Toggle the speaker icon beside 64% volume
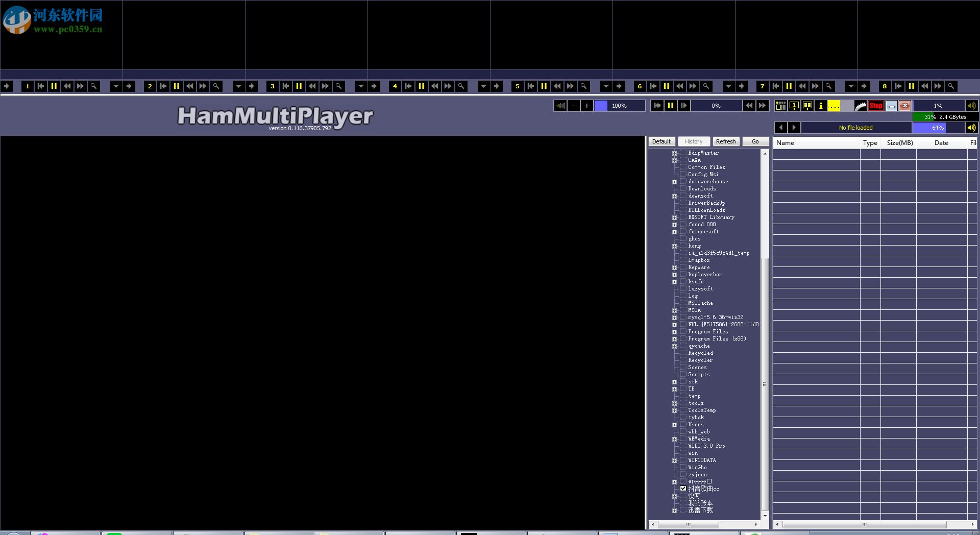This screenshot has width=980, height=535. pos(971,128)
